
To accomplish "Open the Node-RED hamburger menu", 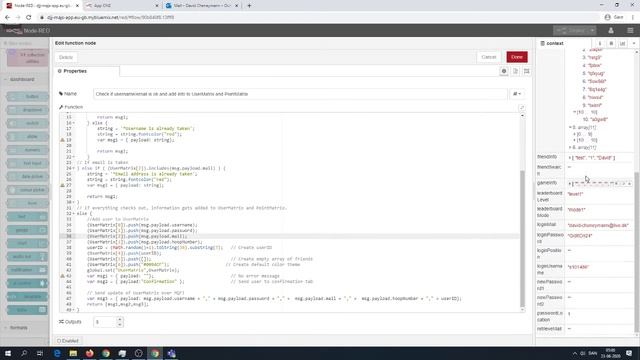I will click(x=630, y=31).
